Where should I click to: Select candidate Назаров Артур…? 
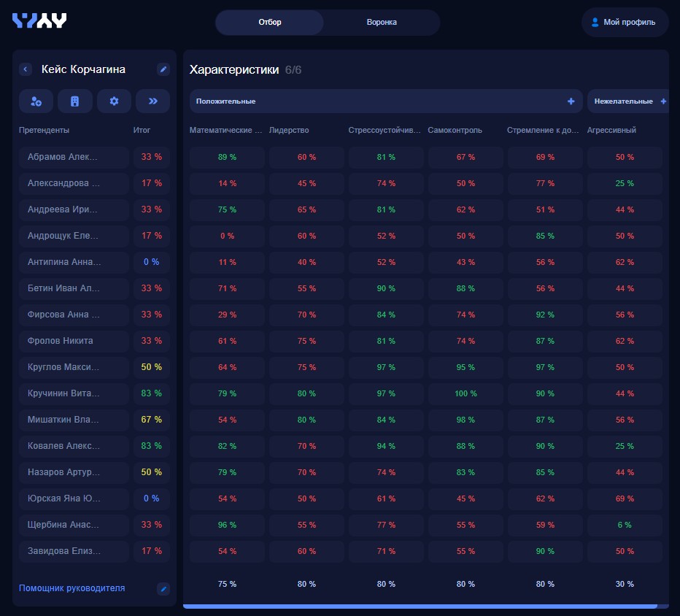[74, 472]
